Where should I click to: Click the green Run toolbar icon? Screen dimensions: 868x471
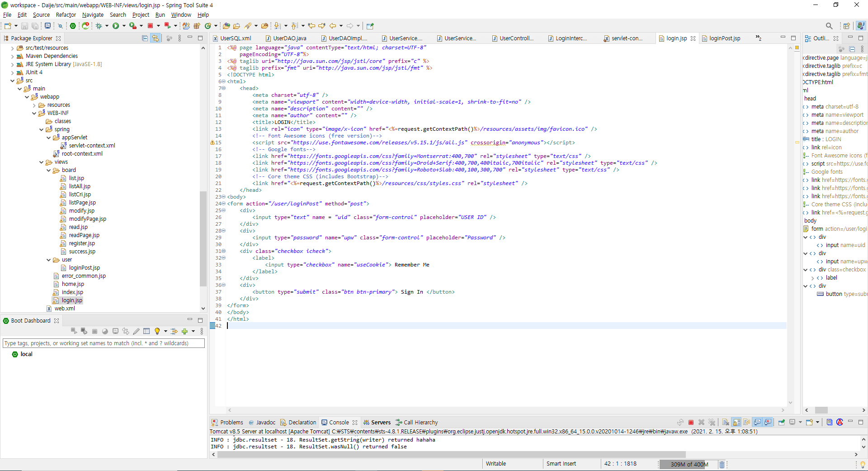click(116, 26)
